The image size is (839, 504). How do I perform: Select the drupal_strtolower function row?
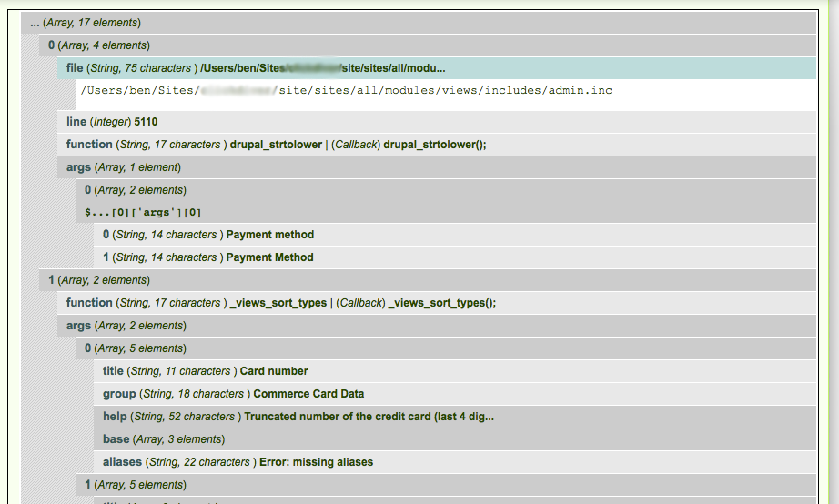437,145
